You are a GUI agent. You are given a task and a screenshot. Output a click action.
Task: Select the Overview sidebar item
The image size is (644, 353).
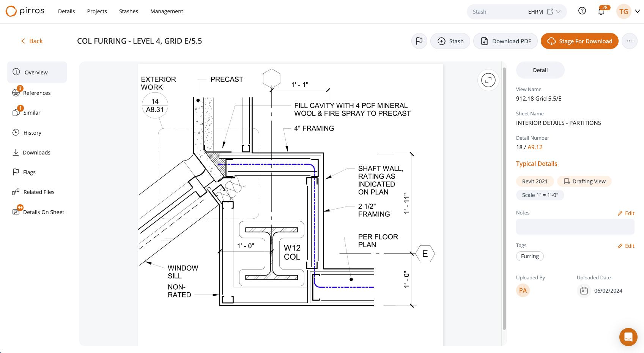pyautogui.click(x=37, y=72)
